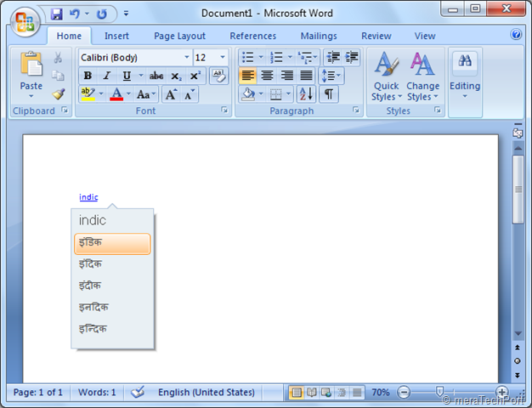The height and width of the screenshot is (408, 532).
Task: Save the document from Quick Access toolbar
Action: click(56, 14)
